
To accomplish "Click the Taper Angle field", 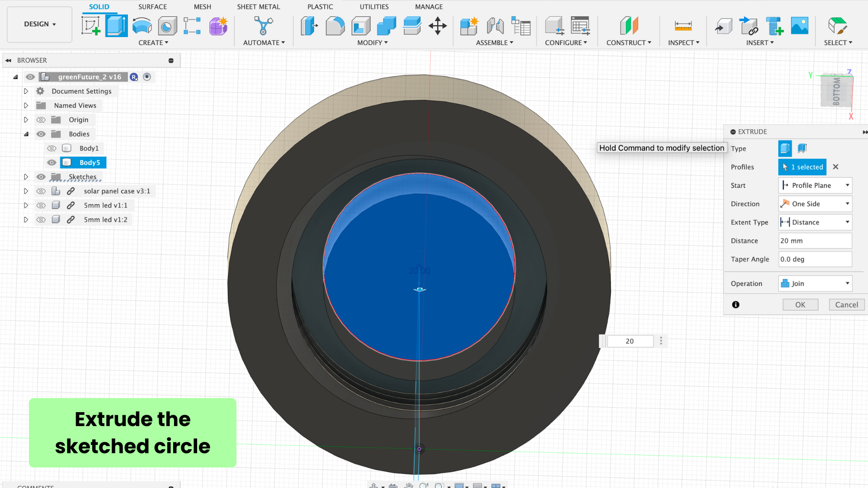I will pyautogui.click(x=815, y=259).
